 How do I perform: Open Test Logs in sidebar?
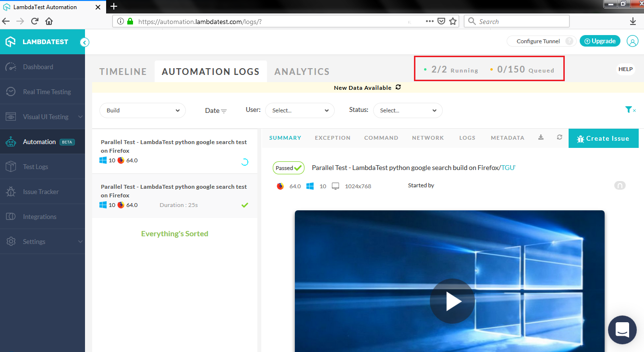click(x=42, y=167)
